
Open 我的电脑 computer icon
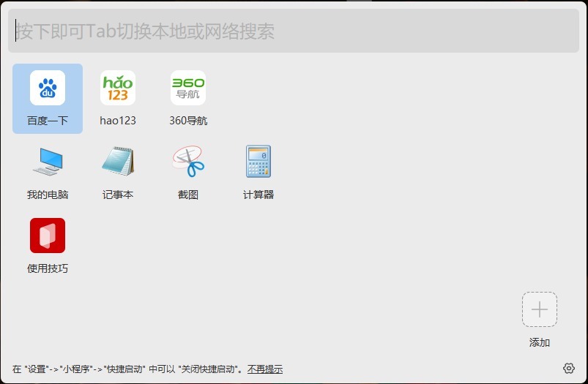click(48, 162)
